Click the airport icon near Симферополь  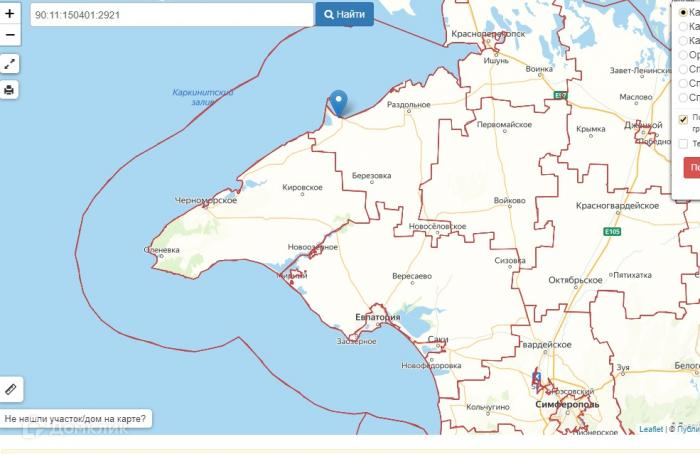(x=536, y=378)
